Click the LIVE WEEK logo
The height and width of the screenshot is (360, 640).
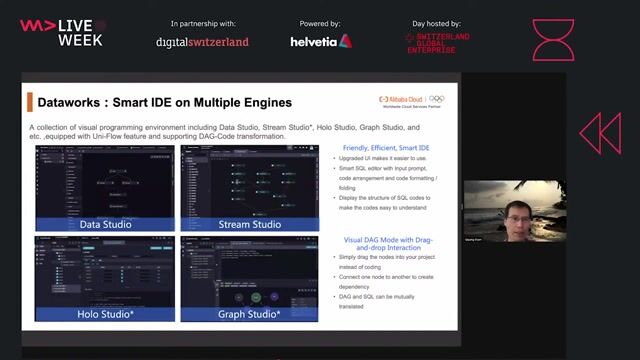click(x=62, y=33)
